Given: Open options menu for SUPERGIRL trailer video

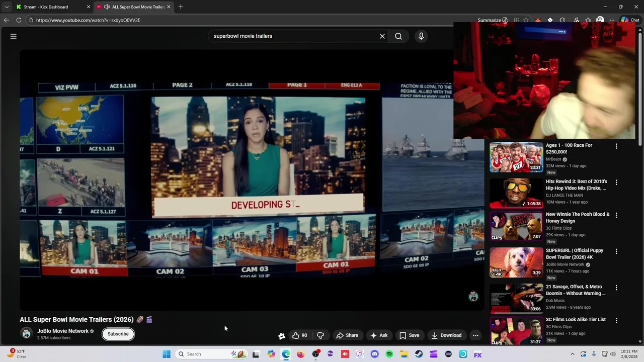Looking at the screenshot, I should 616,251.
